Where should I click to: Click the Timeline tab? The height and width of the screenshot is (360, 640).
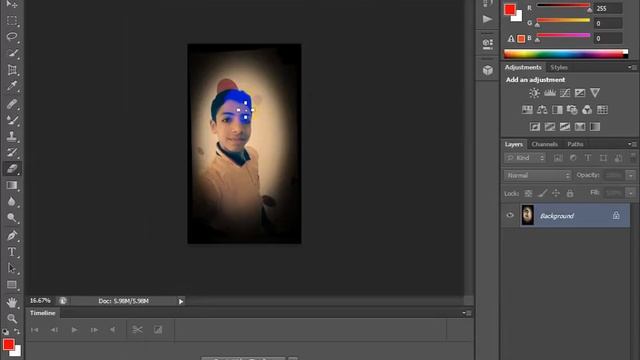(x=42, y=313)
